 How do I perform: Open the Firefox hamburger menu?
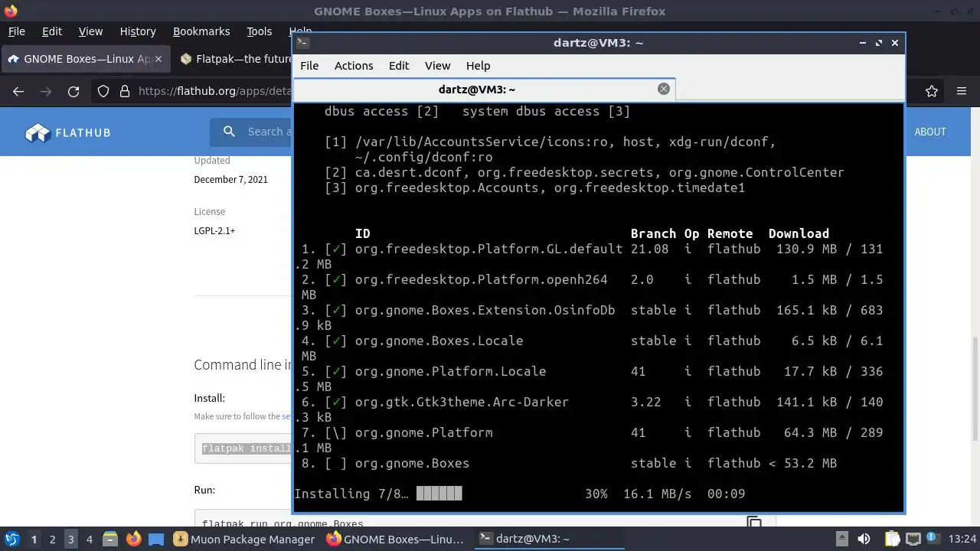pyautogui.click(x=962, y=91)
